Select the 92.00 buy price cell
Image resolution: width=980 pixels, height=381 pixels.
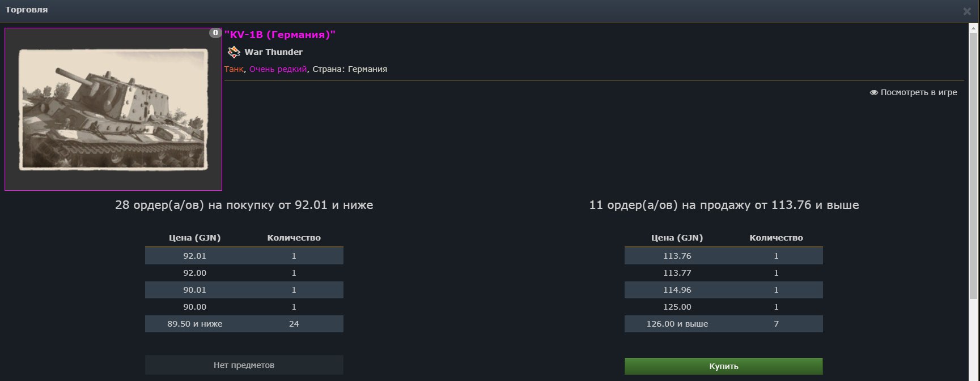point(194,273)
